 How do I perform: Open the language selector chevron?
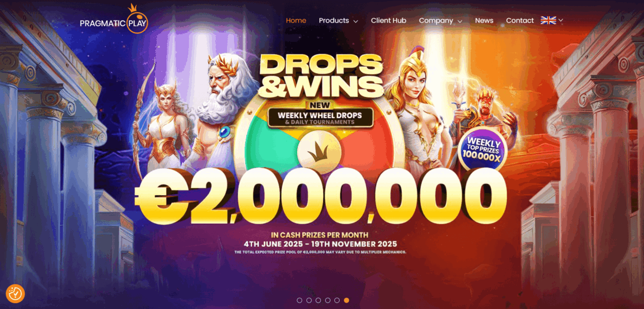[x=561, y=20]
